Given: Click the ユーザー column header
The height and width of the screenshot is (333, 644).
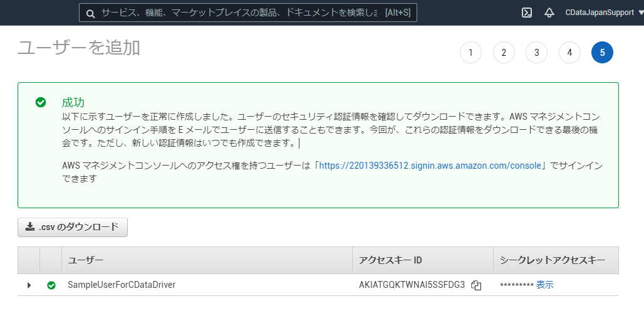Looking at the screenshot, I should 207,260.
